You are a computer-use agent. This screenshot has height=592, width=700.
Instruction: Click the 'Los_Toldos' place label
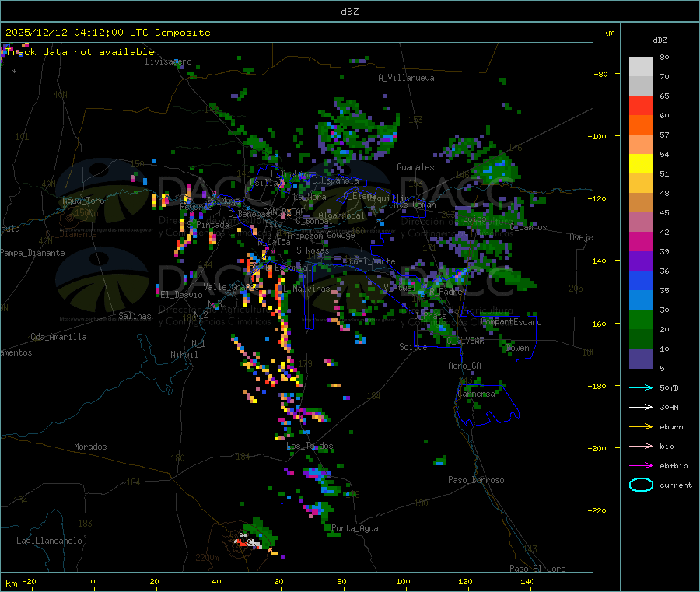tap(310, 446)
